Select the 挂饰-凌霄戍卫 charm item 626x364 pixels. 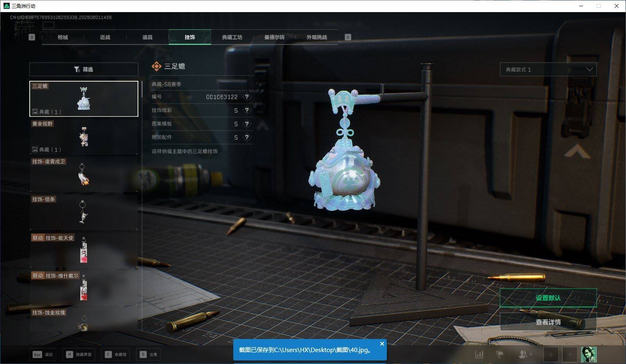click(84, 174)
